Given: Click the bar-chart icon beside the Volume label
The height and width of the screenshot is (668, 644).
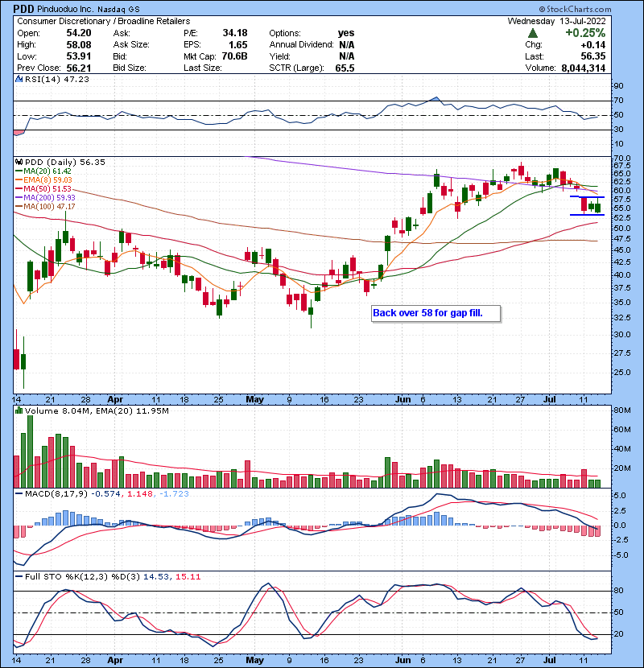Looking at the screenshot, I should (19, 410).
